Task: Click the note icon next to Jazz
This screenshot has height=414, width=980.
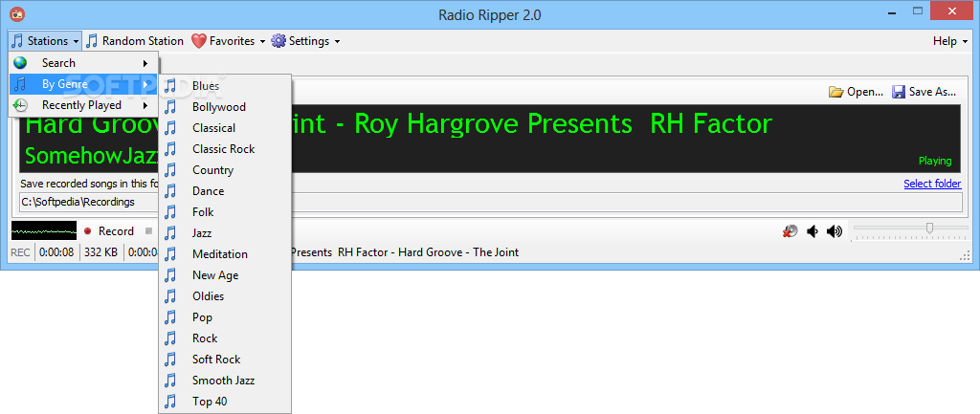Action: pyautogui.click(x=170, y=233)
